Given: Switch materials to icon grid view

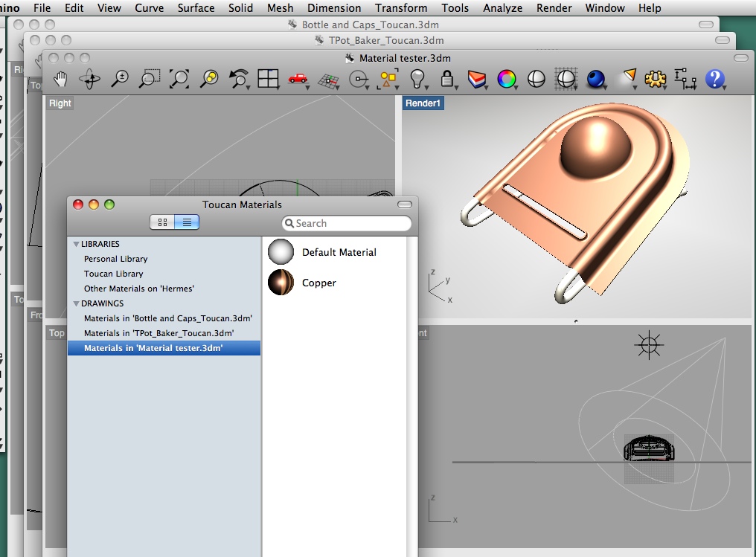Looking at the screenshot, I should (162, 222).
